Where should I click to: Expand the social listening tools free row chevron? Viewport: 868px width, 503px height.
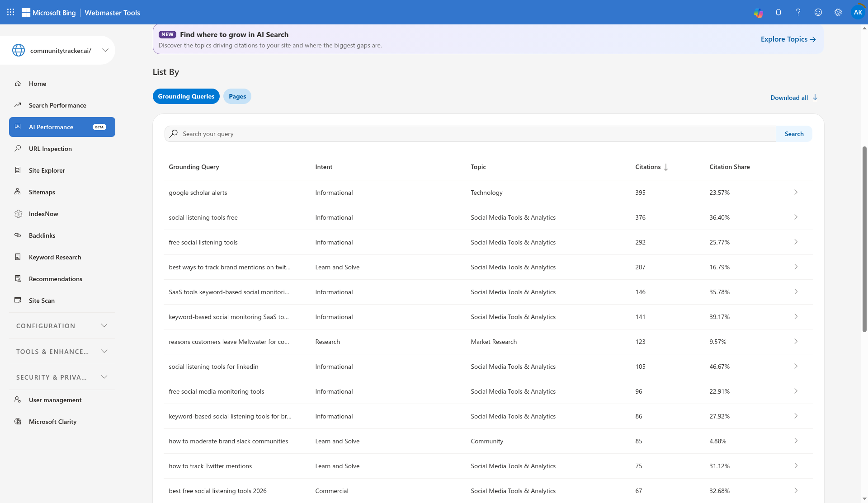(796, 217)
